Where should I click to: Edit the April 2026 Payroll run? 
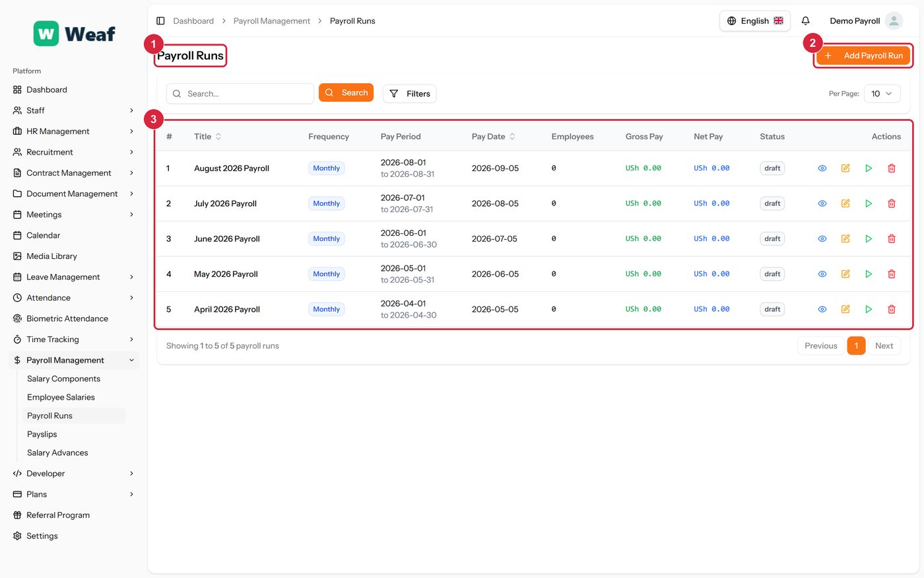pyautogui.click(x=845, y=309)
